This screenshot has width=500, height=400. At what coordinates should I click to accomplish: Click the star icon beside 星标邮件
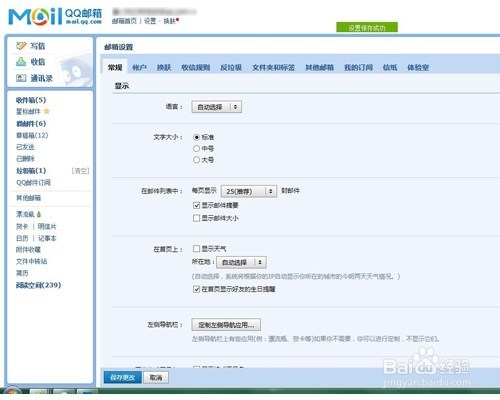click(x=47, y=111)
